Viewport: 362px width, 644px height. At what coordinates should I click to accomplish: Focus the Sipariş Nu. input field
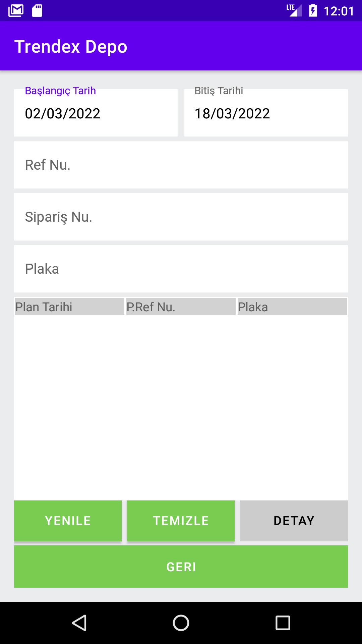coord(181,217)
